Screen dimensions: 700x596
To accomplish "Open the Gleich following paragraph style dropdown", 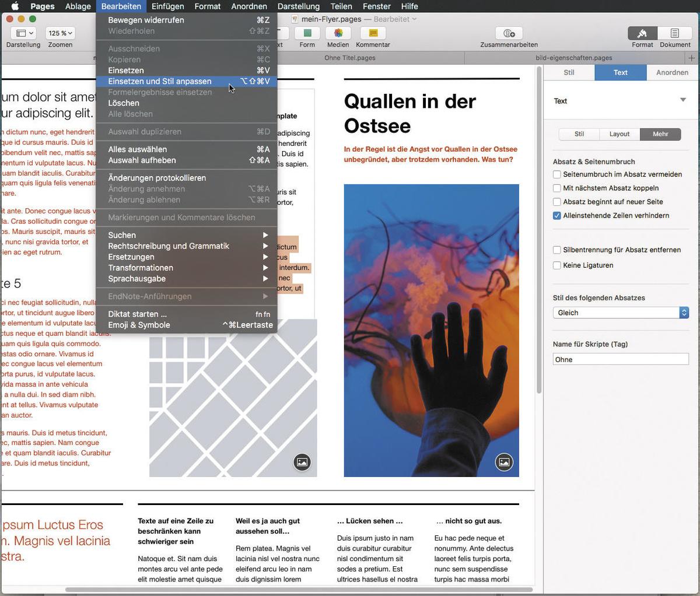I will point(621,313).
